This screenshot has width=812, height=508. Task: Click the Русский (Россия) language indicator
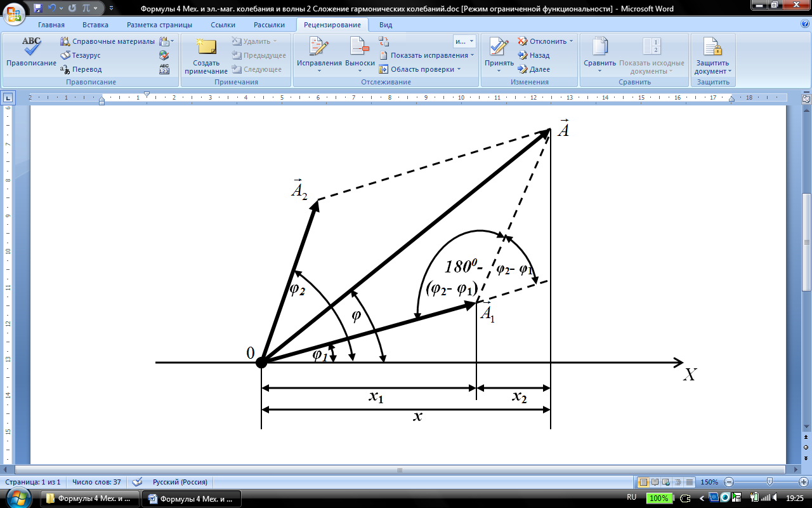point(180,482)
